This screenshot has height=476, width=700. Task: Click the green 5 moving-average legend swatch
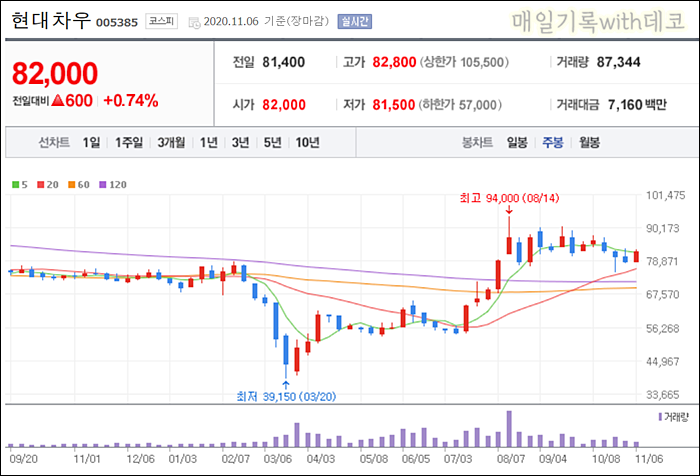click(x=16, y=184)
